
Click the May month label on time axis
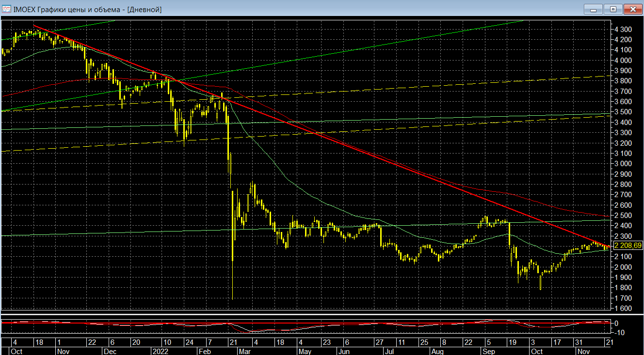click(x=305, y=351)
